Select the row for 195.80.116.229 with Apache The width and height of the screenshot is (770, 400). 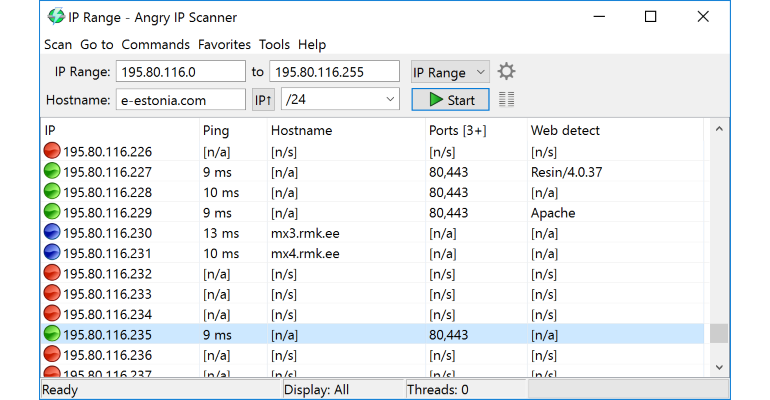373,213
